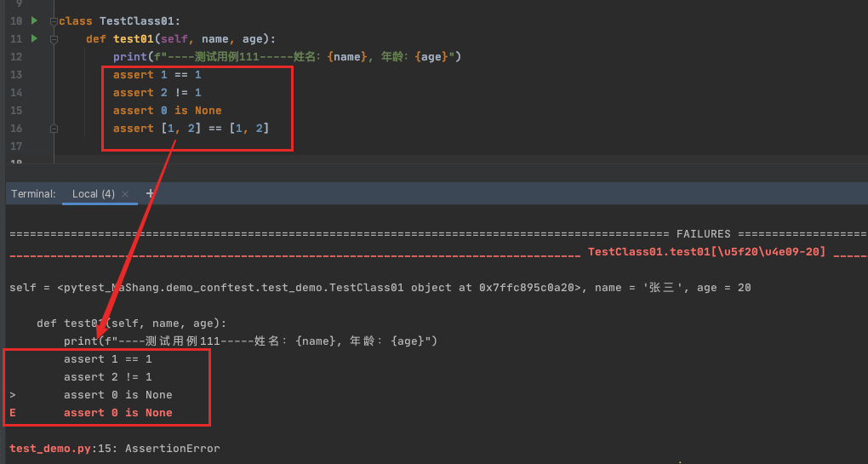Collapse the TestClass01 class fold marker
The image size is (868, 464).
[x=54, y=20]
